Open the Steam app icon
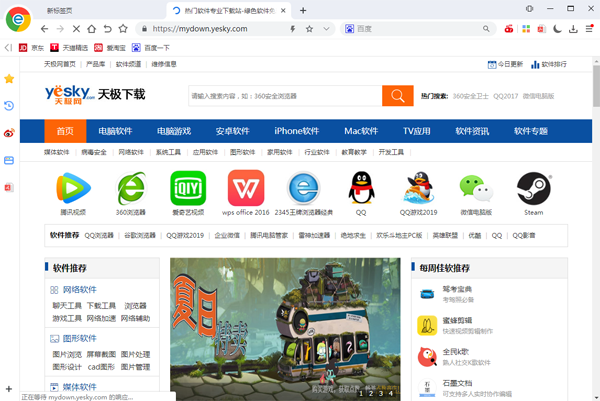Viewport: 600px width, 401px height. (x=534, y=188)
